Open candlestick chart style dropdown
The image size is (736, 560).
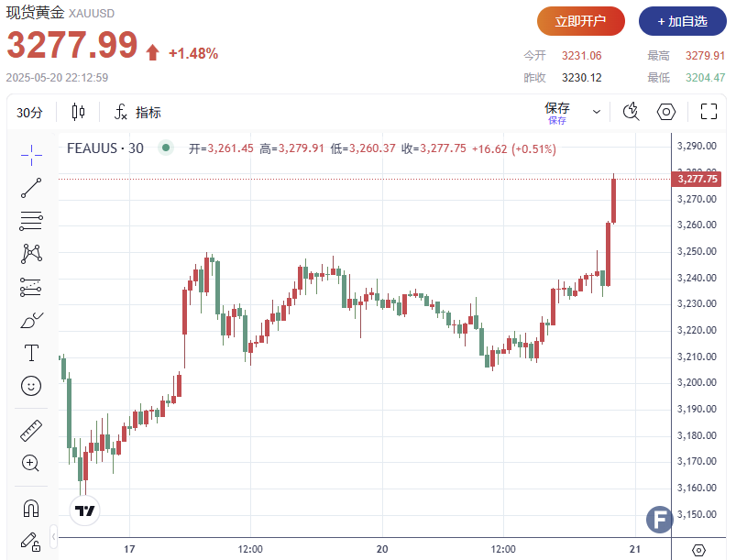tap(78, 112)
